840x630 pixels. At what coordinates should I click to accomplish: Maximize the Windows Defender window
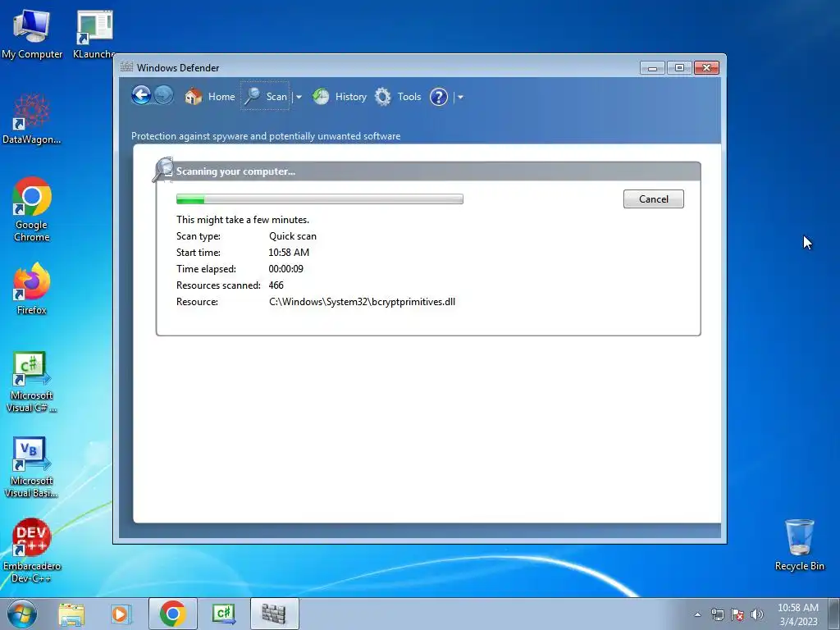click(679, 67)
